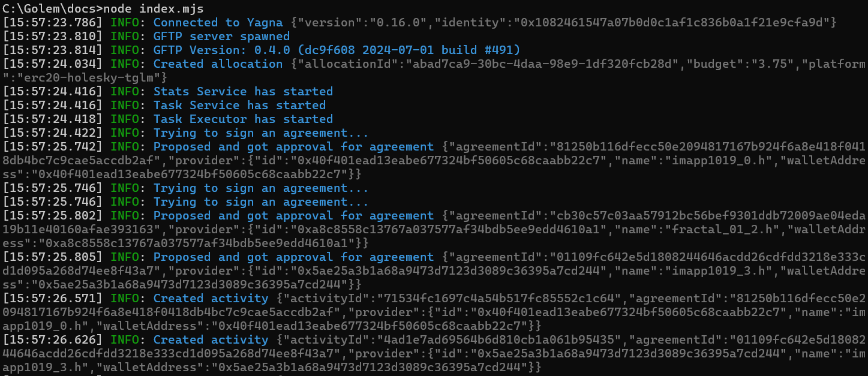The width and height of the screenshot is (868, 376).
Task: Click the 'Task Service has started' line
Action: (239, 105)
